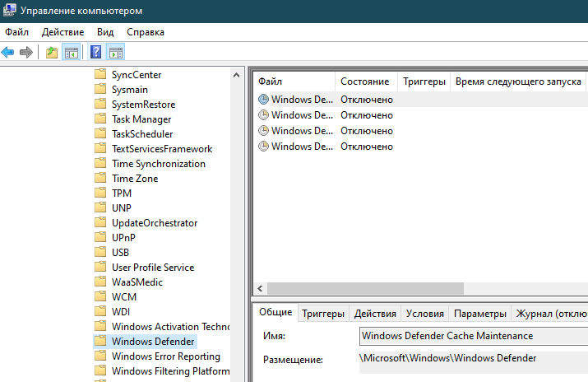Click the horizontal scrollbar left arrow
The height and width of the screenshot is (382, 588).
click(x=261, y=289)
